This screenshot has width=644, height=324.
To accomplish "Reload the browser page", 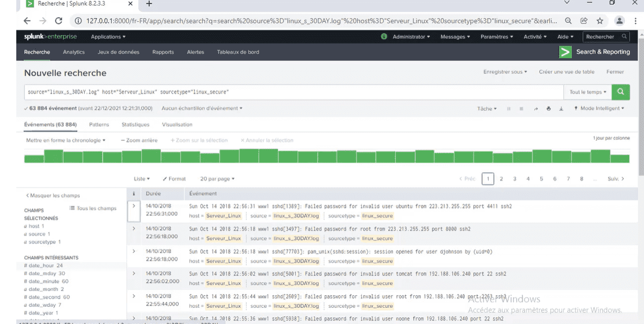I will (58, 21).
